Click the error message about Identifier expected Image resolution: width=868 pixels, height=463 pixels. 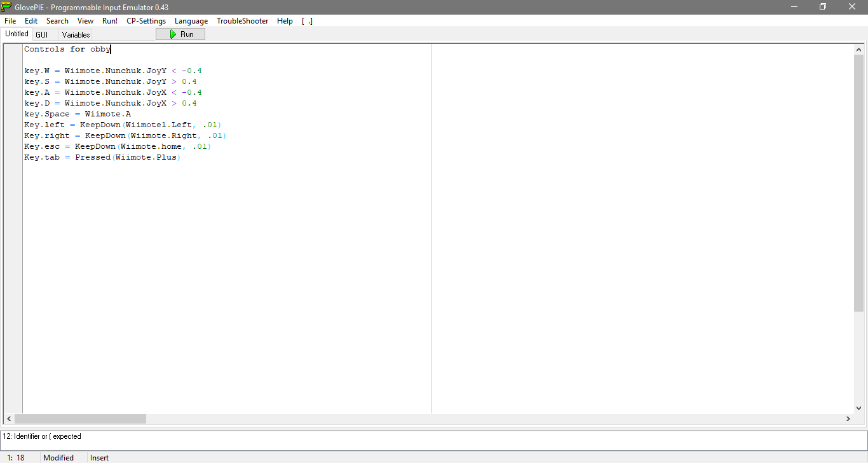click(x=43, y=436)
